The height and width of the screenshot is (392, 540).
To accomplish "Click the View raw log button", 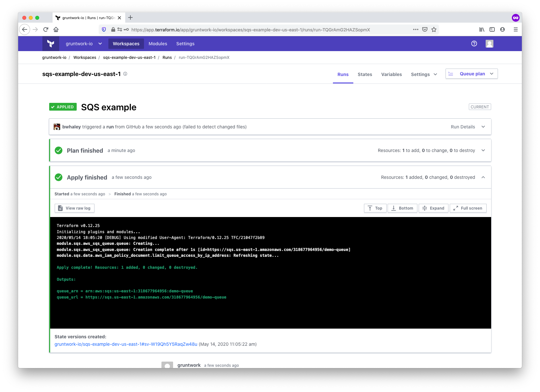I will click(74, 208).
